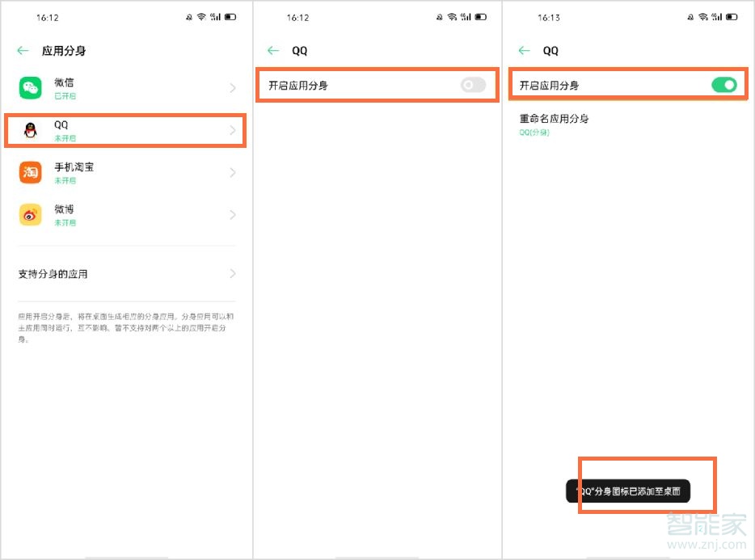Enable the 开启应用分身 switch on middle page
Viewport: 755px width, 560px height.
(474, 84)
